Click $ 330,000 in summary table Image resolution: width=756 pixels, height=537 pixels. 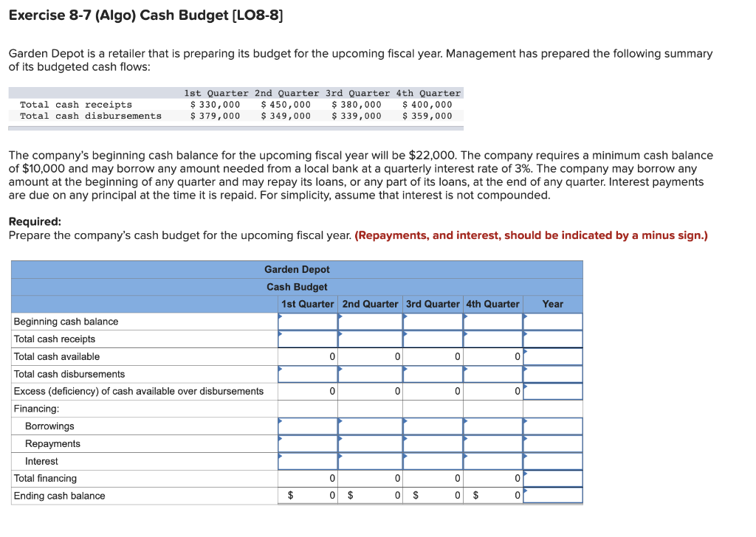(215, 105)
